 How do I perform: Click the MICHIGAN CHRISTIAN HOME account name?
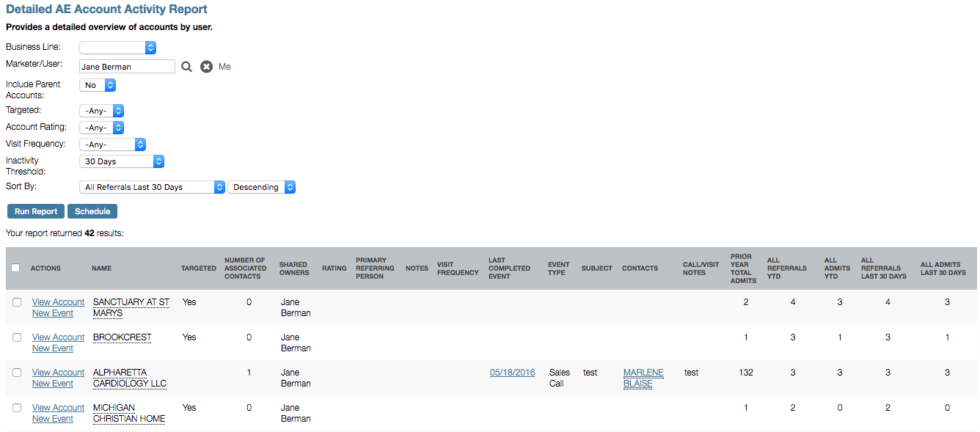(129, 413)
